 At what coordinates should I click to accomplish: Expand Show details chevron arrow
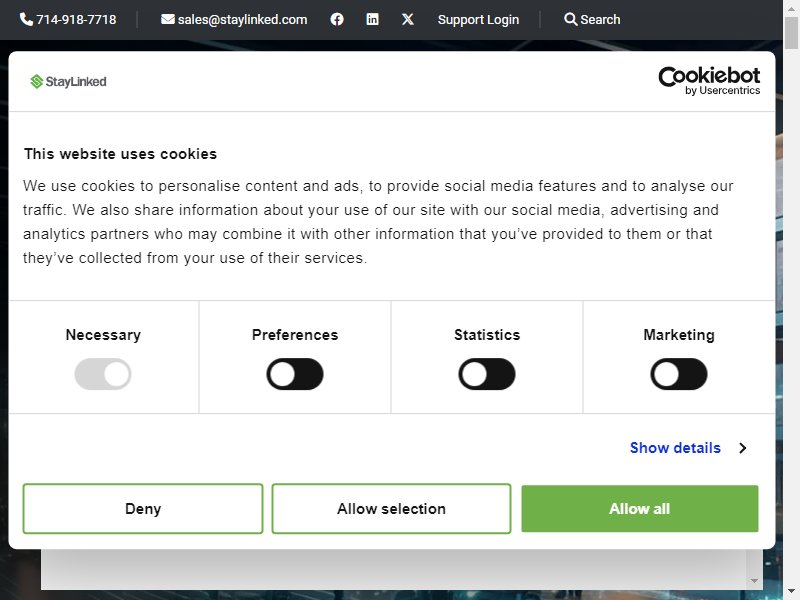[743, 448]
